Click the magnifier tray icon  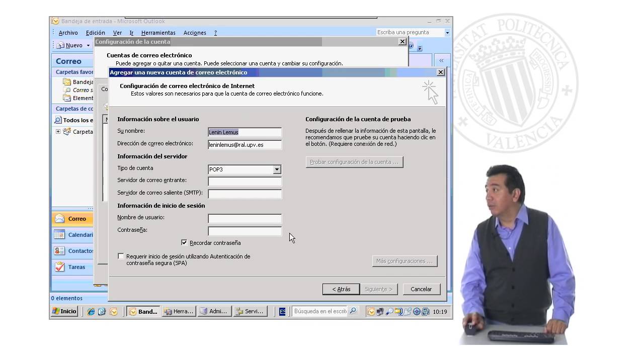[389, 312]
